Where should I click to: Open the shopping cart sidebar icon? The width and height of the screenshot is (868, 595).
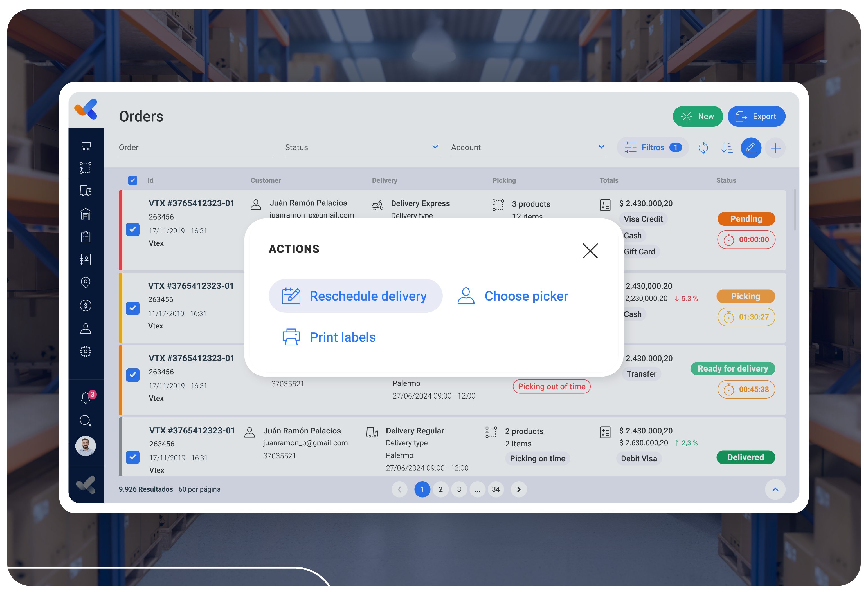point(86,145)
